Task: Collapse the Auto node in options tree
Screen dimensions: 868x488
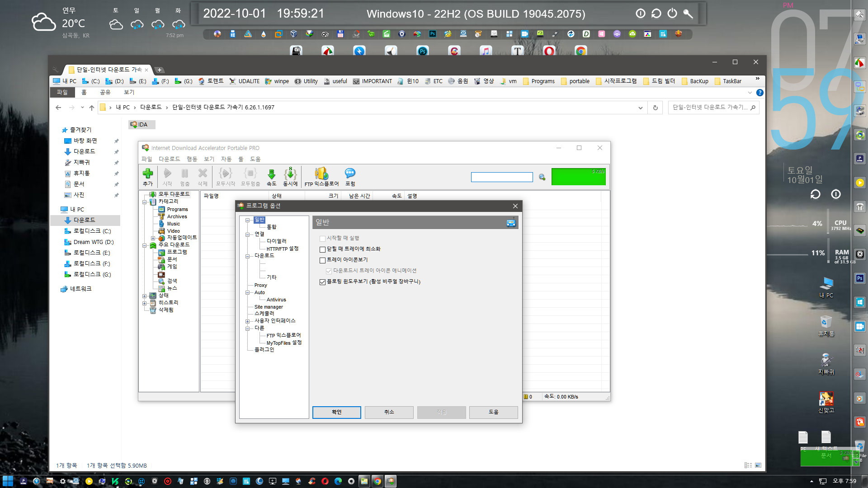Action: coord(247,293)
